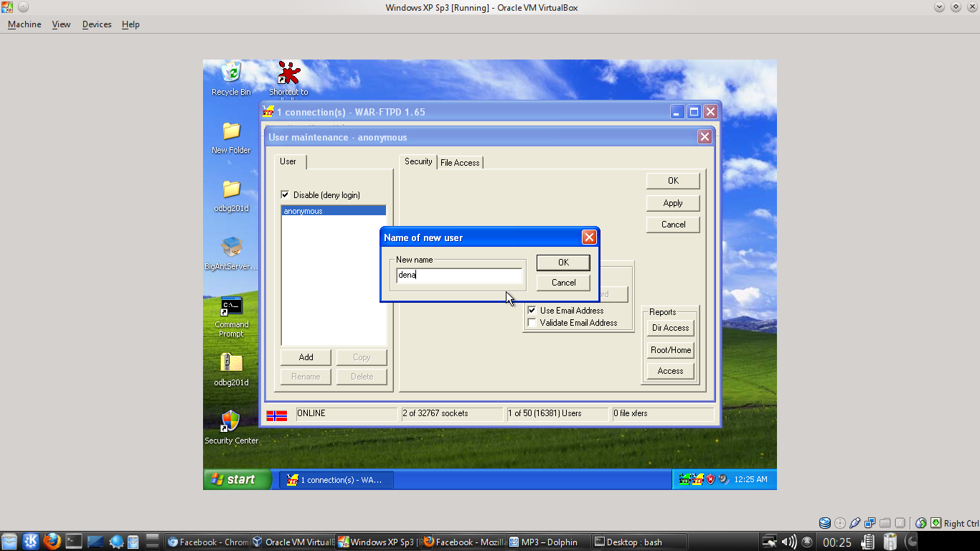Click the WAR-FTPD button on XP taskbar
The width and height of the screenshot is (980, 551).
(336, 480)
